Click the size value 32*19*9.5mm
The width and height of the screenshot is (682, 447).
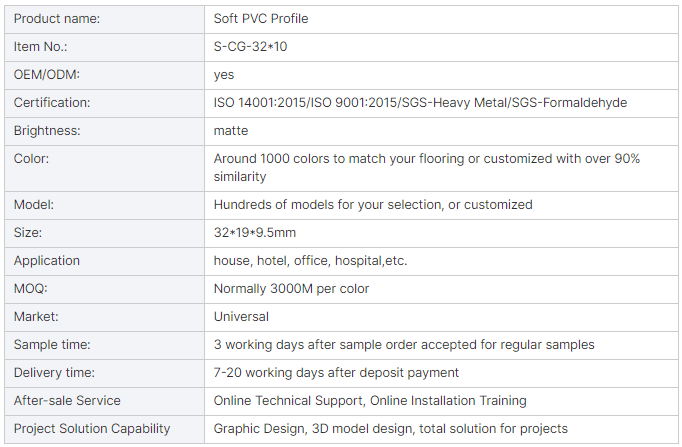(255, 233)
